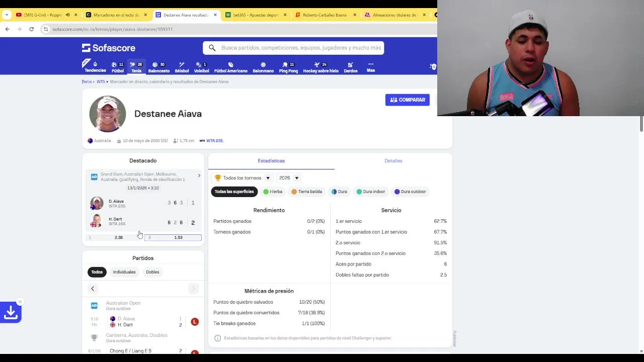644x362 pixels.
Task: Open Hockey sobre hielo section
Action: pyautogui.click(x=320, y=67)
